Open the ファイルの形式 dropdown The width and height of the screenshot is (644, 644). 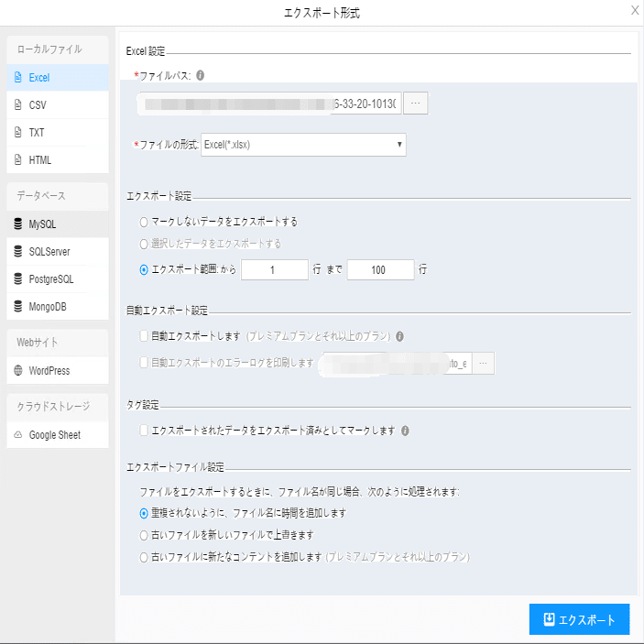coord(302,145)
